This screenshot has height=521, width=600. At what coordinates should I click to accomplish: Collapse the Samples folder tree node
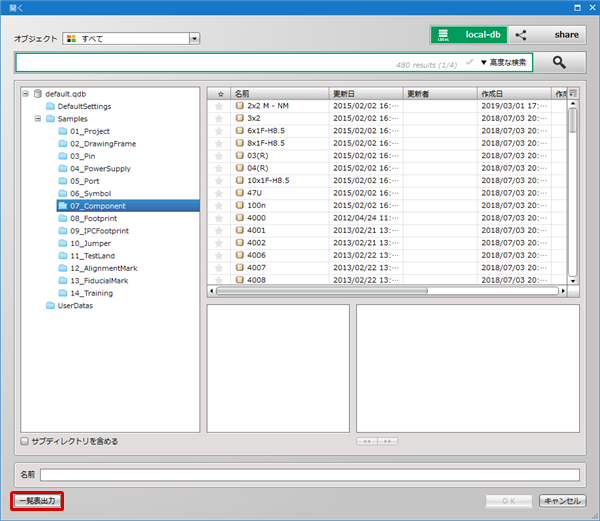pos(37,118)
